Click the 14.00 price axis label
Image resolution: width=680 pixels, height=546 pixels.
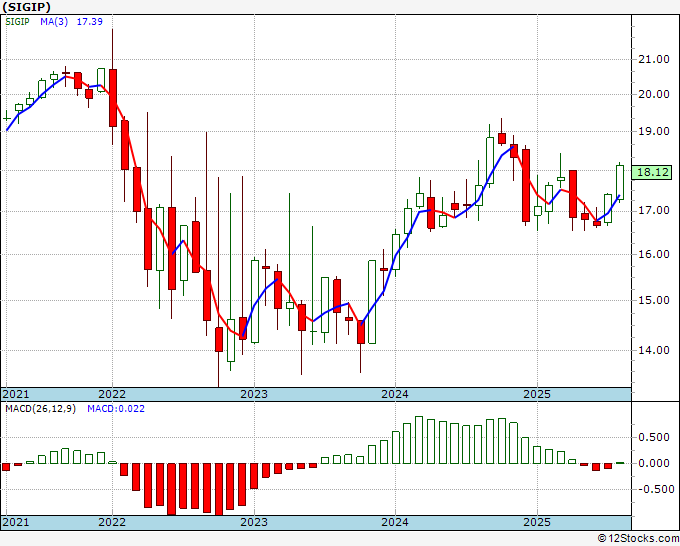[x=654, y=350]
